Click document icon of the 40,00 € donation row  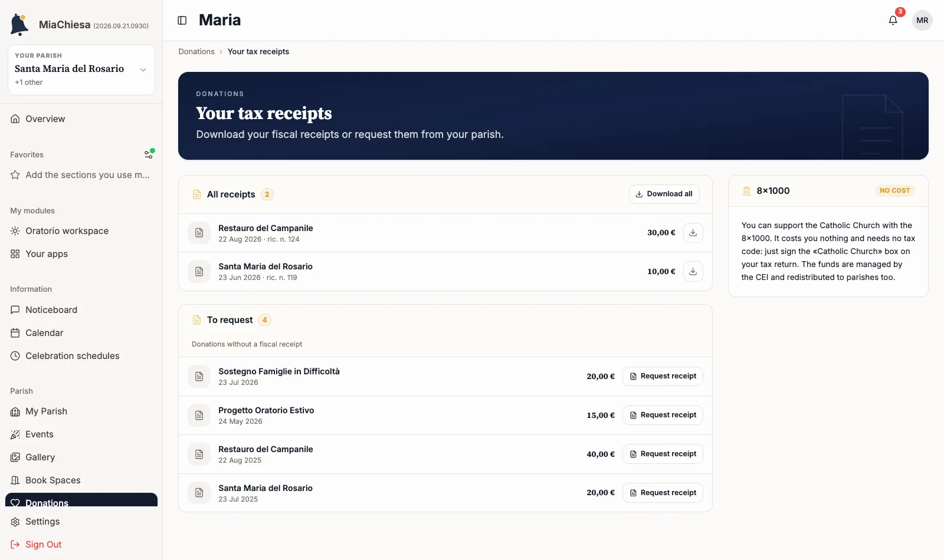(199, 454)
